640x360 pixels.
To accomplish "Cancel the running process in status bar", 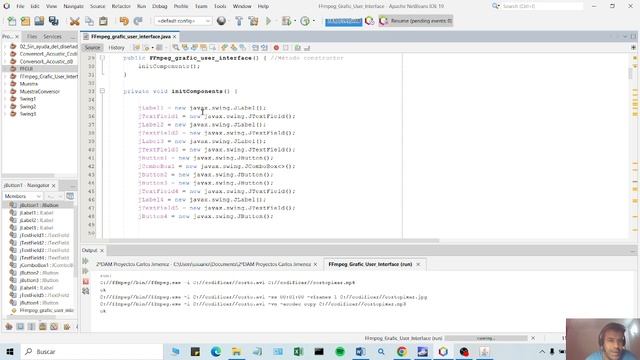I will click(x=533, y=338).
